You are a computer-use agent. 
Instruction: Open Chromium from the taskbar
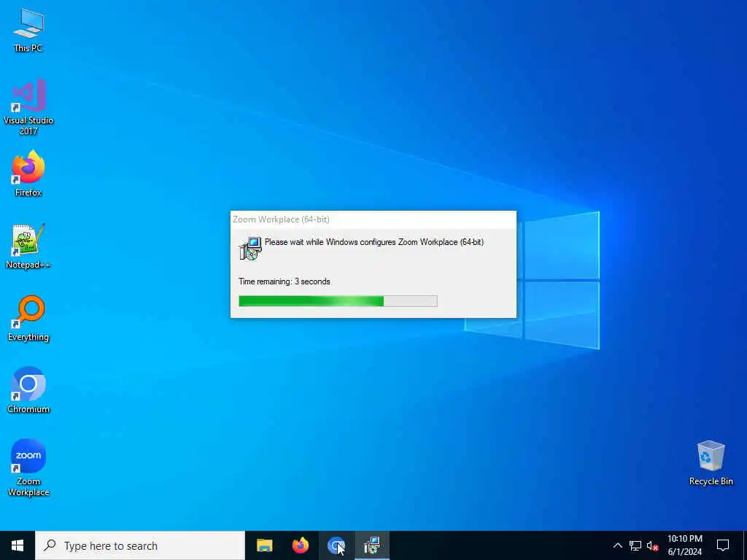pyautogui.click(x=336, y=545)
